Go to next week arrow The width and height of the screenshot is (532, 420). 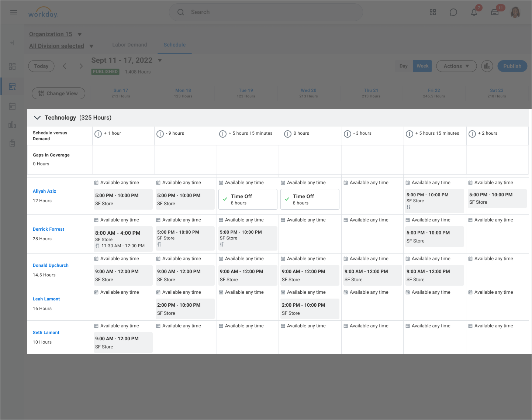(81, 66)
